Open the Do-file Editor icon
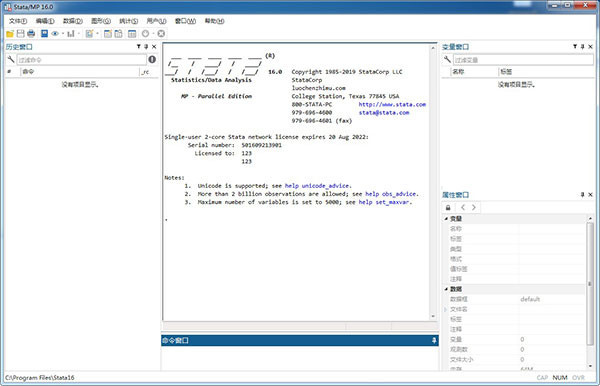This screenshot has width=600, height=386. pyautogui.click(x=89, y=34)
